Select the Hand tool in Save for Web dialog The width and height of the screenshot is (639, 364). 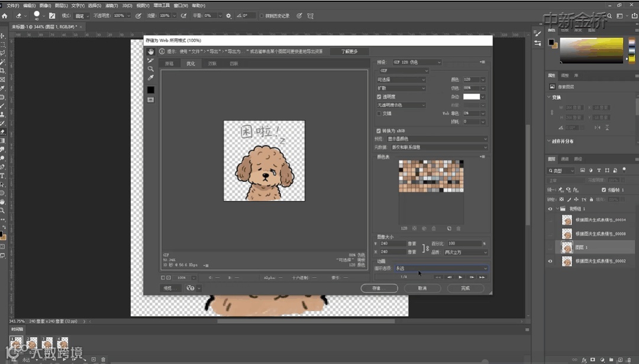(151, 52)
